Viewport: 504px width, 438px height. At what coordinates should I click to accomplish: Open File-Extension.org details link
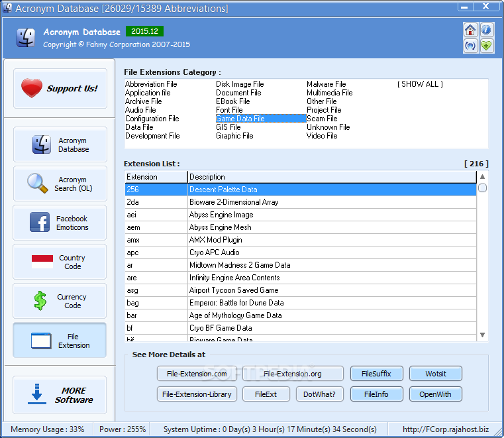293,374
